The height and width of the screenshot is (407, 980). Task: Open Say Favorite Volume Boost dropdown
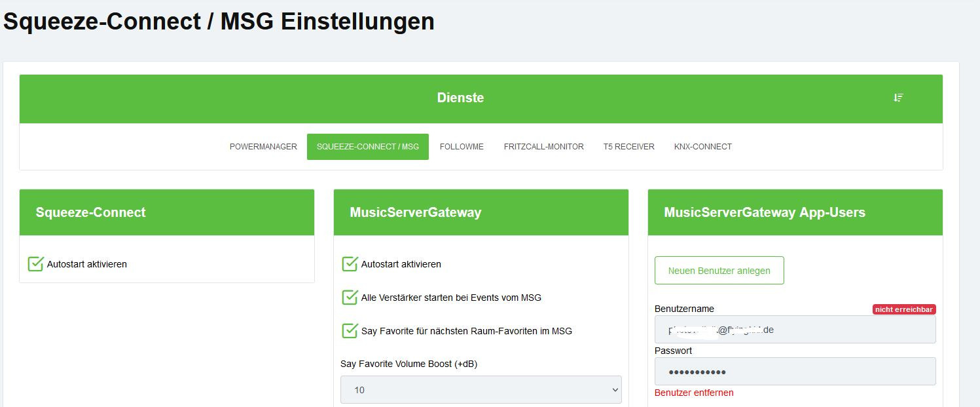point(481,390)
